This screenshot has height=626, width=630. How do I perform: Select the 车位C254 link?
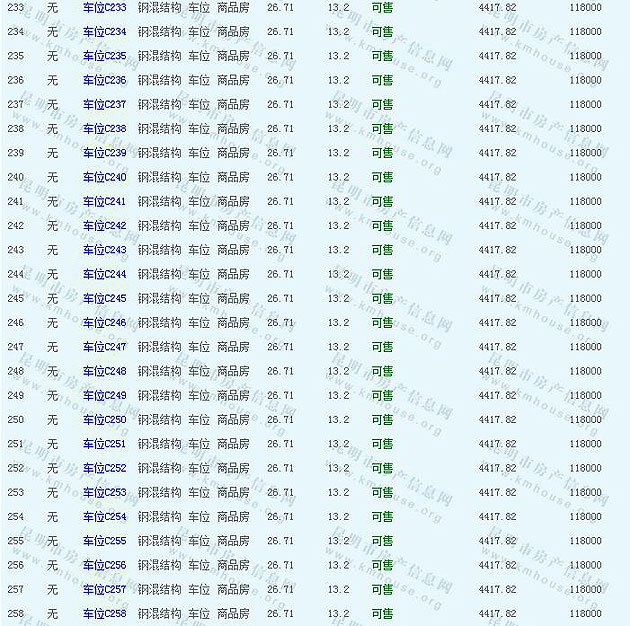click(104, 517)
